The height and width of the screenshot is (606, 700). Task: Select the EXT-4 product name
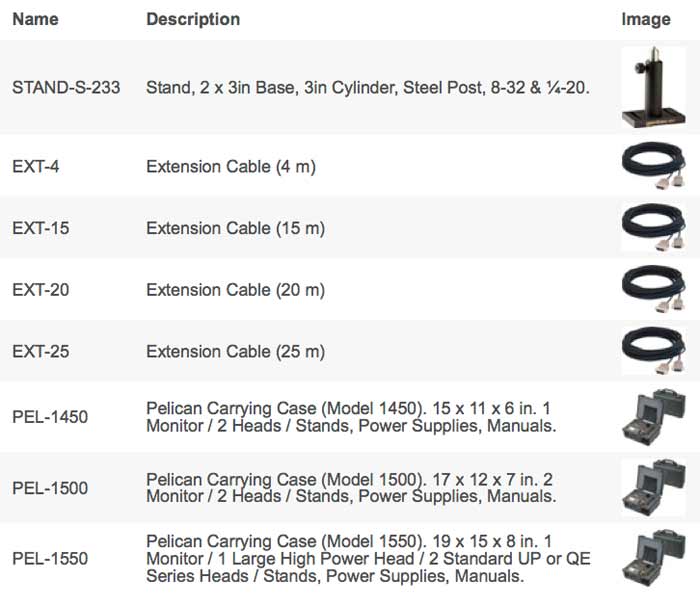(x=36, y=167)
